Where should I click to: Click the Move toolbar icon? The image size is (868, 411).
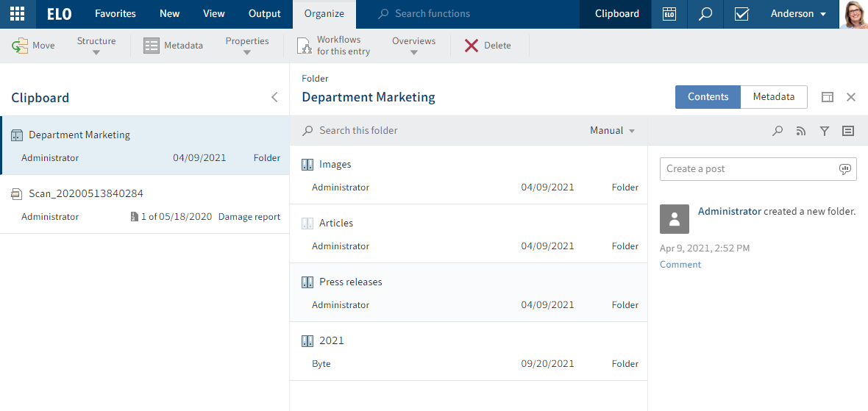(x=20, y=46)
